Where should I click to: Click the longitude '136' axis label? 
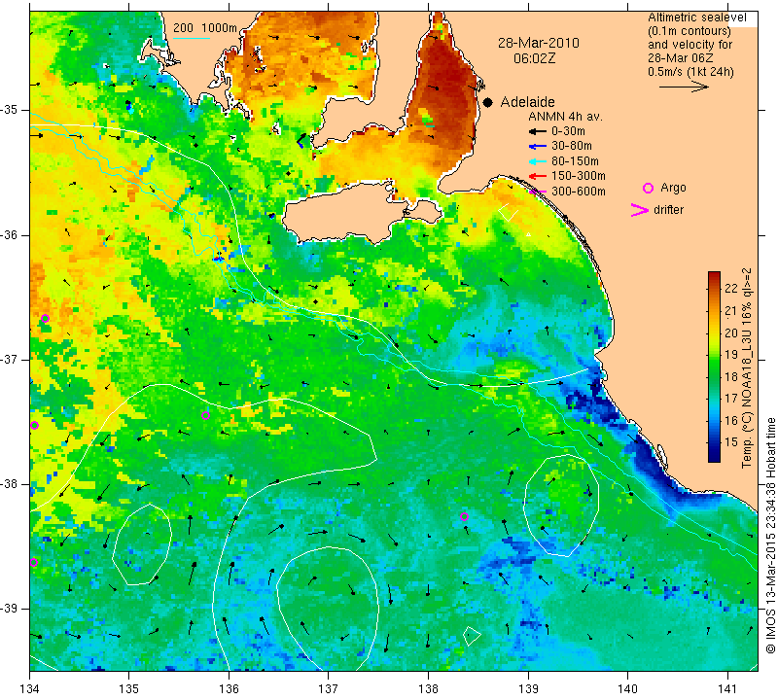229,689
